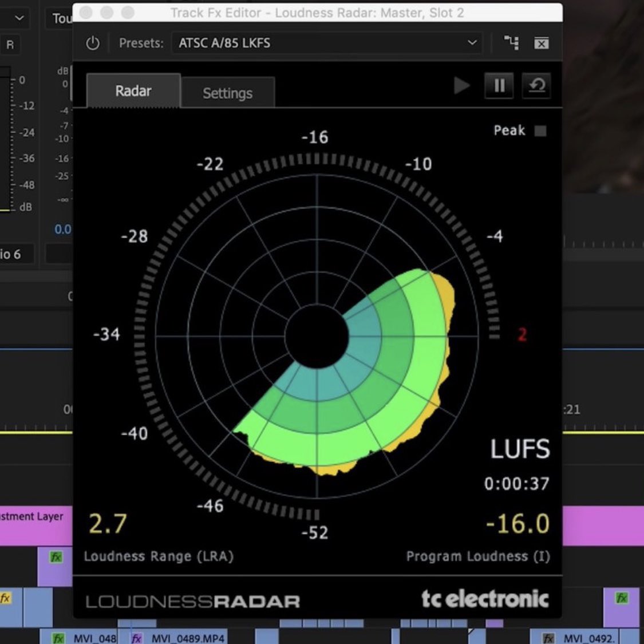This screenshot has width=644, height=644.
Task: Click the channel map routing icon
Action: [511, 43]
